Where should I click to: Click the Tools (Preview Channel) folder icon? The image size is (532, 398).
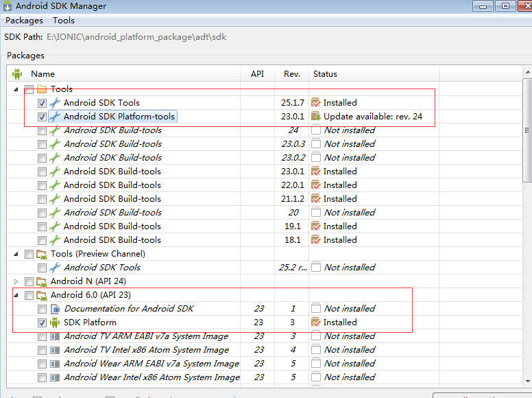tap(42, 254)
